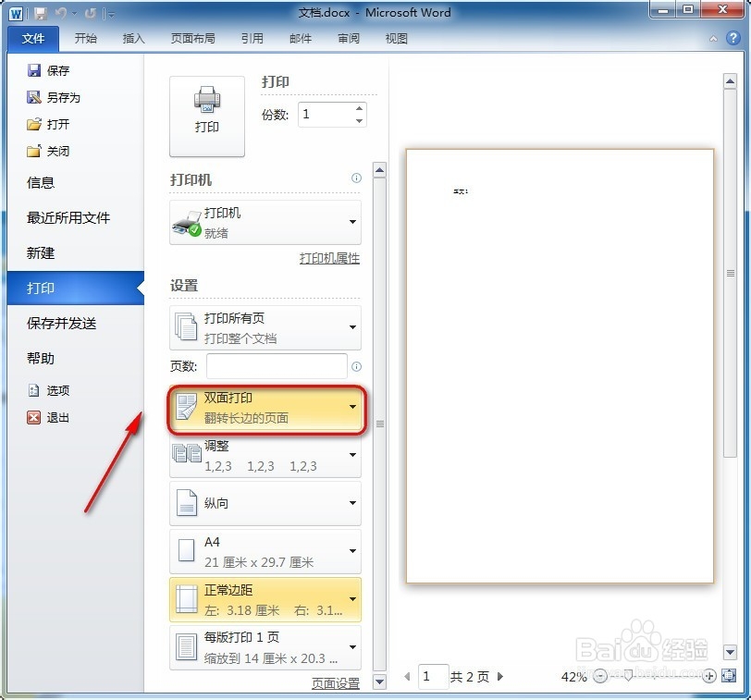The image size is (751, 700).
Task: Click the print preview page thumbnail
Action: coord(560,366)
